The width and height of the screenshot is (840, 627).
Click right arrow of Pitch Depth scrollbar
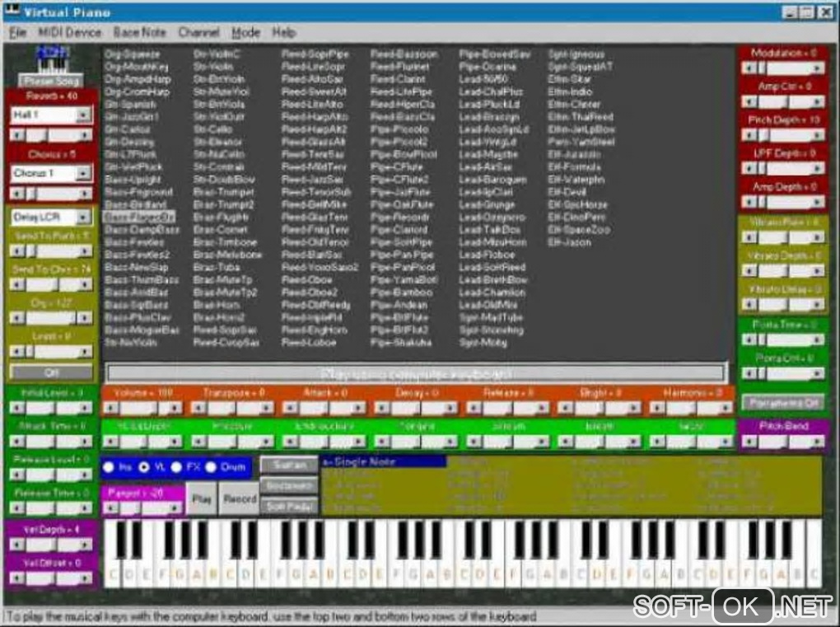tap(817, 135)
